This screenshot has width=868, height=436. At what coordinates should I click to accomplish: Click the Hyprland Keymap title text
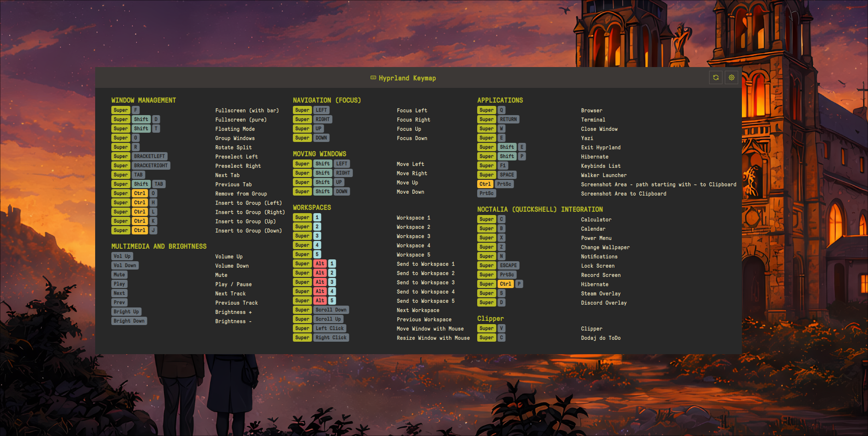tap(407, 78)
